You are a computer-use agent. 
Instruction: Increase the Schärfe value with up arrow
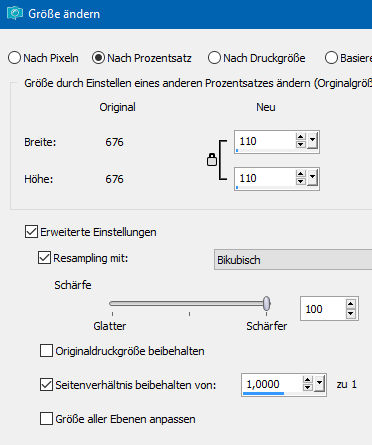[351, 304]
